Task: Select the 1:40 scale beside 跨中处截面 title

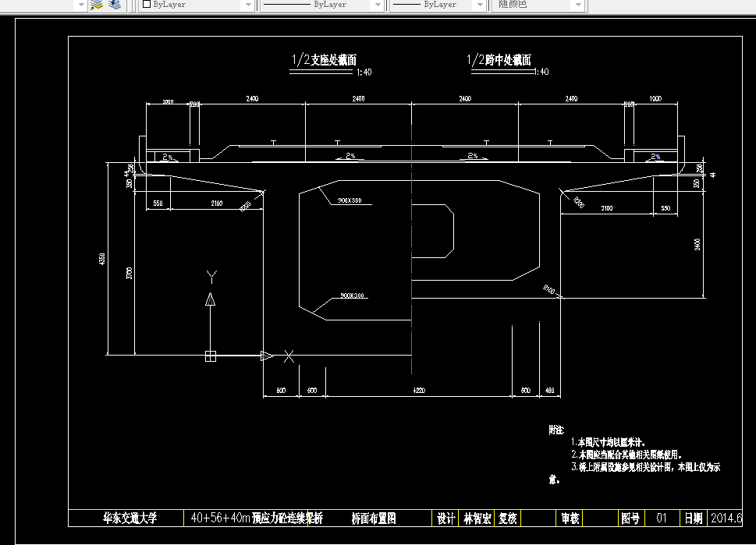Action: (541, 72)
